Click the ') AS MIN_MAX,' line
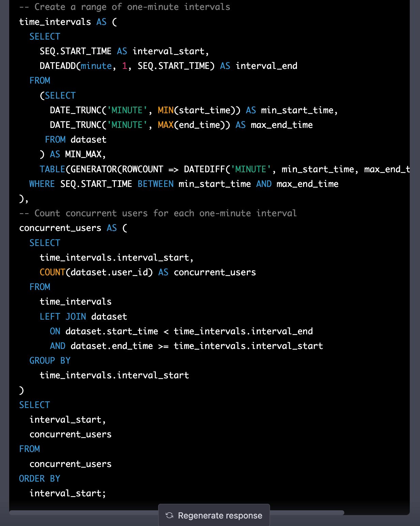Viewport: 420px width, 526px height. [73, 155]
